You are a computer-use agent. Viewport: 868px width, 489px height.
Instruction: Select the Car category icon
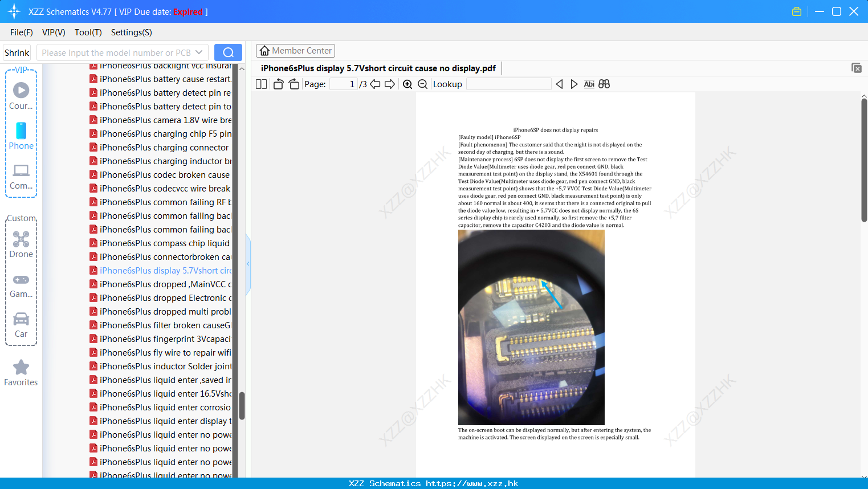tap(21, 325)
